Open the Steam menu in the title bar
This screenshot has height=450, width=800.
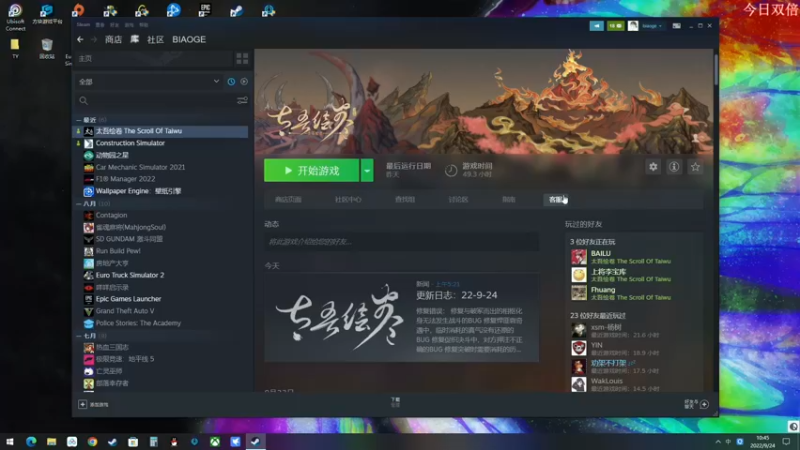(x=83, y=24)
